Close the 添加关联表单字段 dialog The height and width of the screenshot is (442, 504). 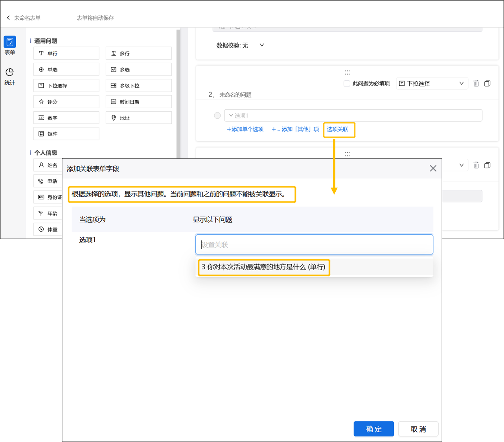coord(433,168)
